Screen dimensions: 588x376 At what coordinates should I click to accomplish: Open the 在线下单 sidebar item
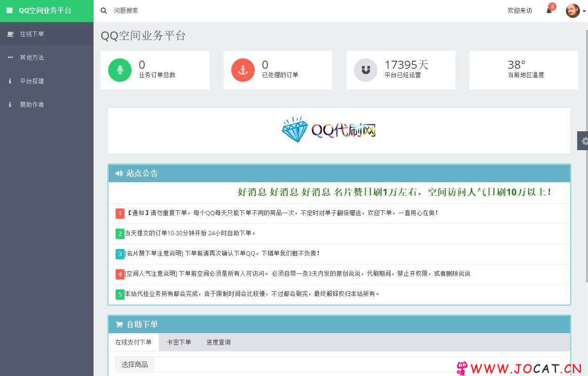point(47,34)
